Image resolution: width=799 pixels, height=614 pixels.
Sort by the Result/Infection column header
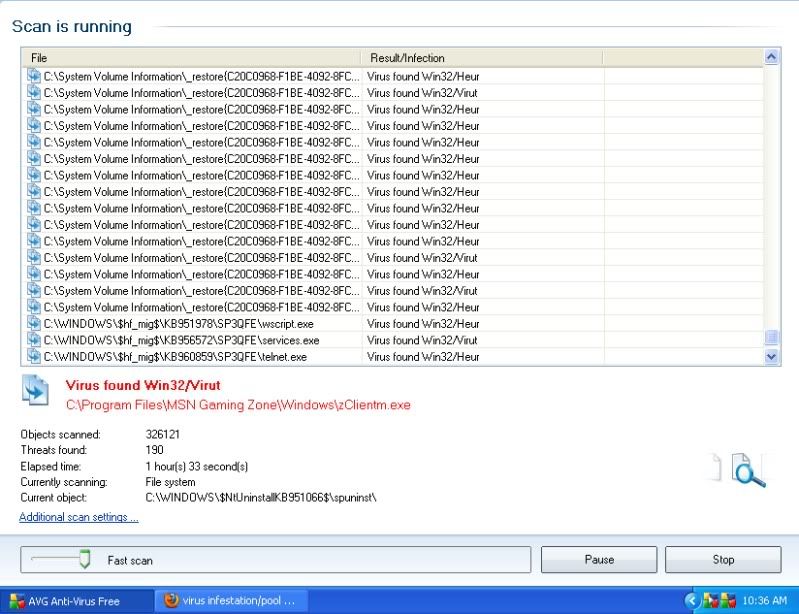482,58
